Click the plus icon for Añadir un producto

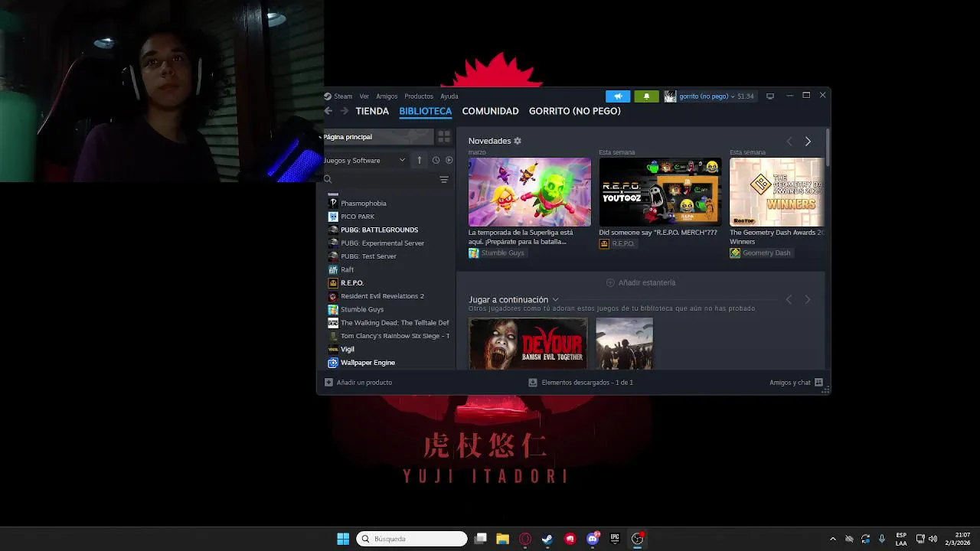pyautogui.click(x=328, y=382)
